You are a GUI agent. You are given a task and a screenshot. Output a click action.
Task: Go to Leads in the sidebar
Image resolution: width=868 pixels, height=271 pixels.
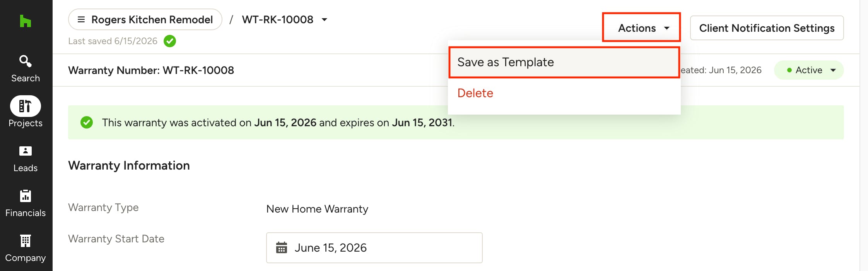click(26, 159)
